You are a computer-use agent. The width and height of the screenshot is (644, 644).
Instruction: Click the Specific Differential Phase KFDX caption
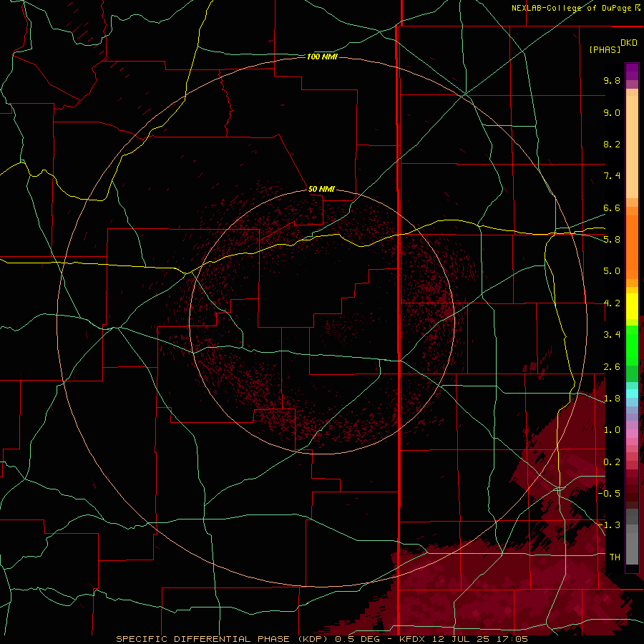[x=322, y=639]
